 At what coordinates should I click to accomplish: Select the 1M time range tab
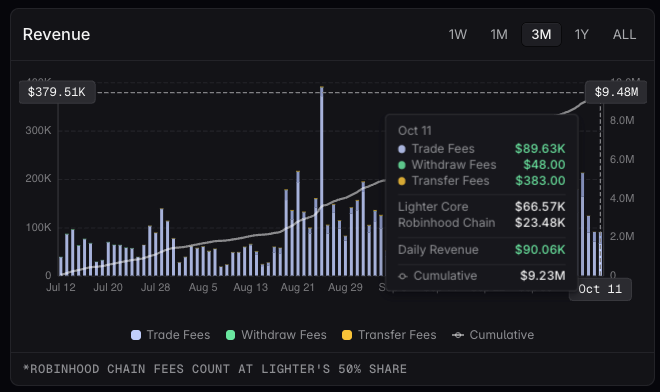tap(499, 35)
